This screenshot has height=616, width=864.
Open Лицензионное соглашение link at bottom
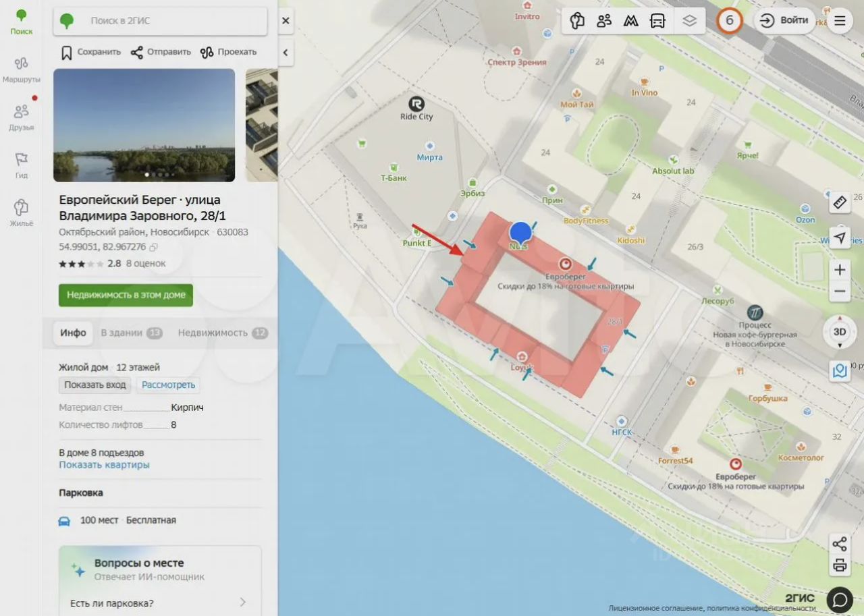click(655, 608)
